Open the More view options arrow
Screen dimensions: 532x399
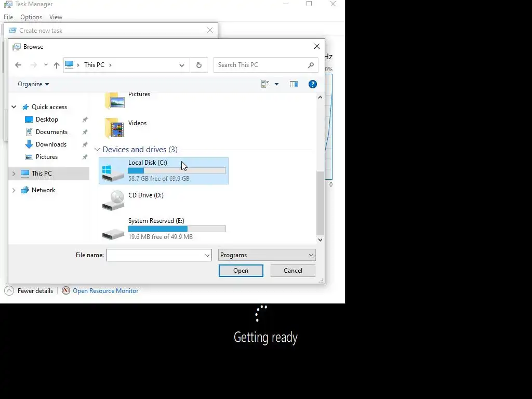click(x=276, y=84)
